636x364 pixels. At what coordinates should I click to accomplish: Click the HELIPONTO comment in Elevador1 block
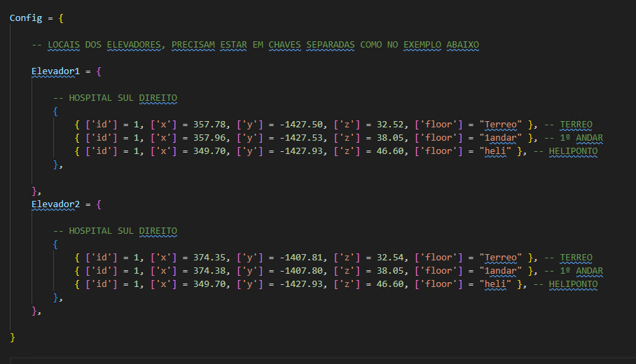[573, 151]
